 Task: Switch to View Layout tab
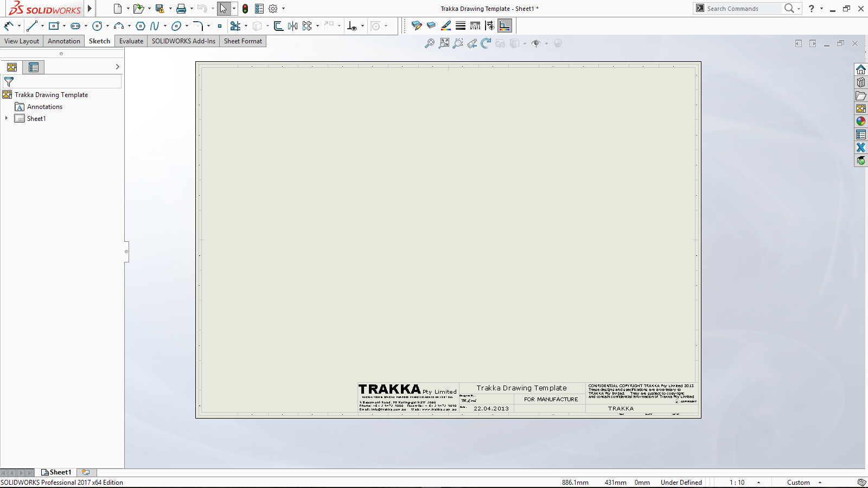coord(22,41)
